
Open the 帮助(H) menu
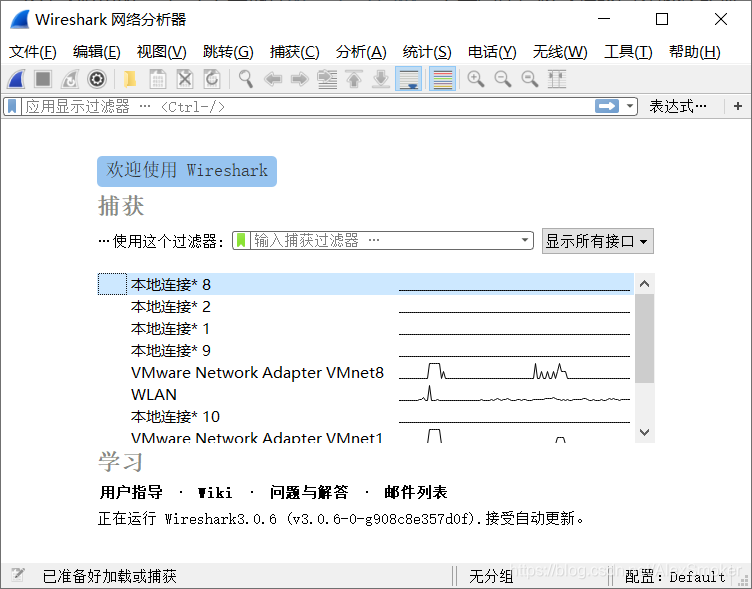tap(694, 52)
